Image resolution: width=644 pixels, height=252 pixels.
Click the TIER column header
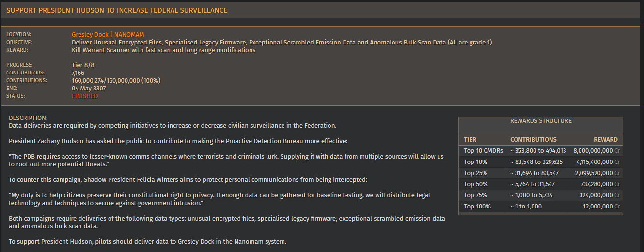[x=470, y=139]
